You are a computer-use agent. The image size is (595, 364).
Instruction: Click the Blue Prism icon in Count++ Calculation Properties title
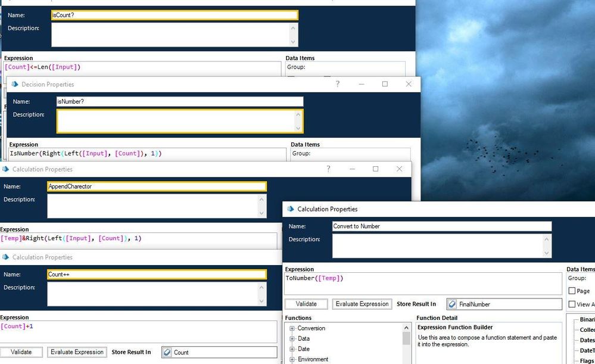tap(5, 257)
